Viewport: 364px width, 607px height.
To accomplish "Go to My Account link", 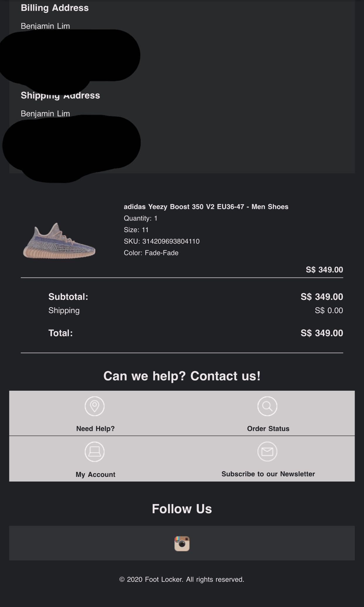I will [x=95, y=475].
